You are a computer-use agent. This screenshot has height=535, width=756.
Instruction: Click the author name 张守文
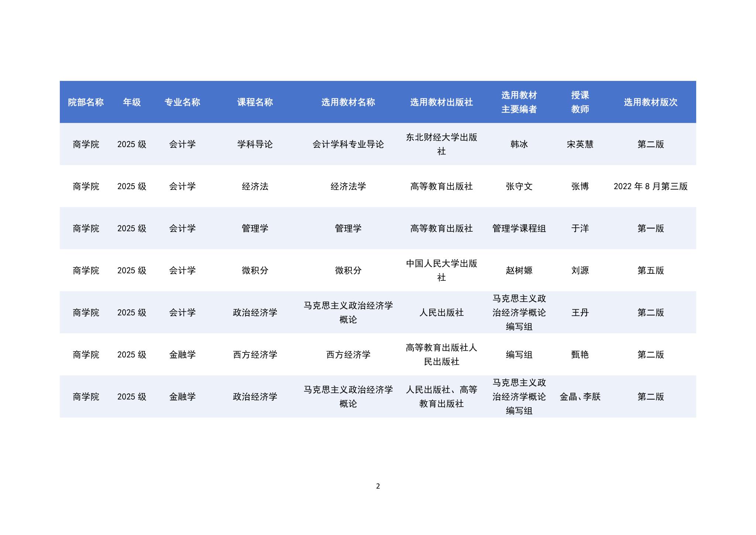(x=519, y=187)
